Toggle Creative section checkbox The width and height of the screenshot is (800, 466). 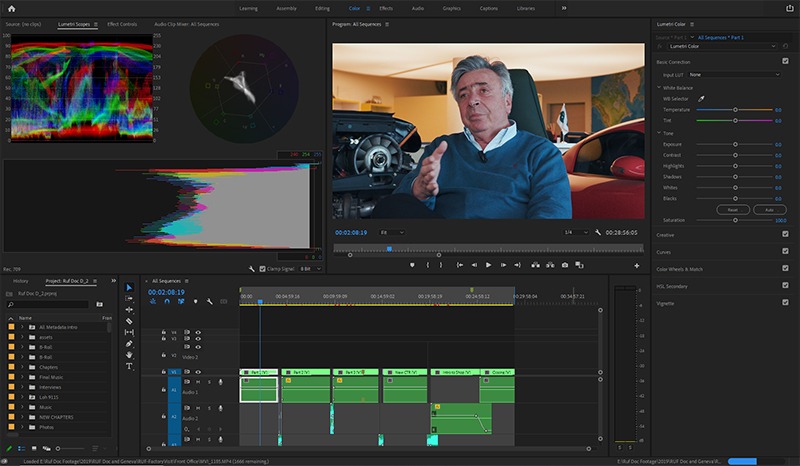[785, 234]
